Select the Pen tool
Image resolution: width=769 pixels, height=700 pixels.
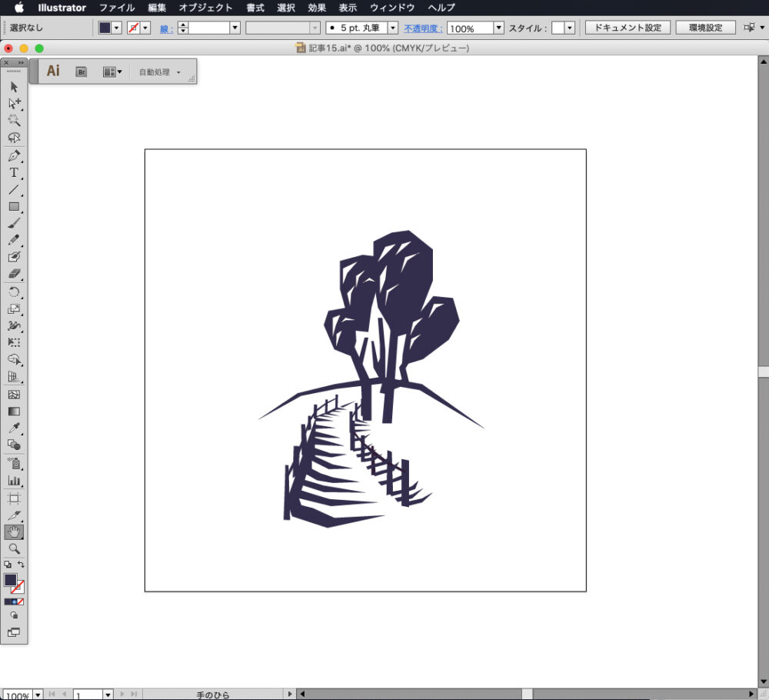(x=14, y=155)
